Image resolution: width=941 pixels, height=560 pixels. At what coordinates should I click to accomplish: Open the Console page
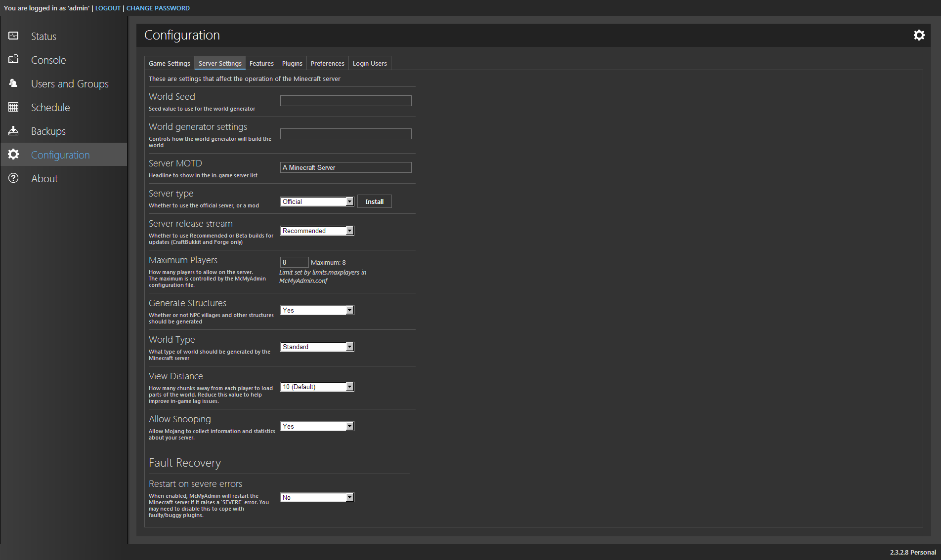[x=63, y=60]
